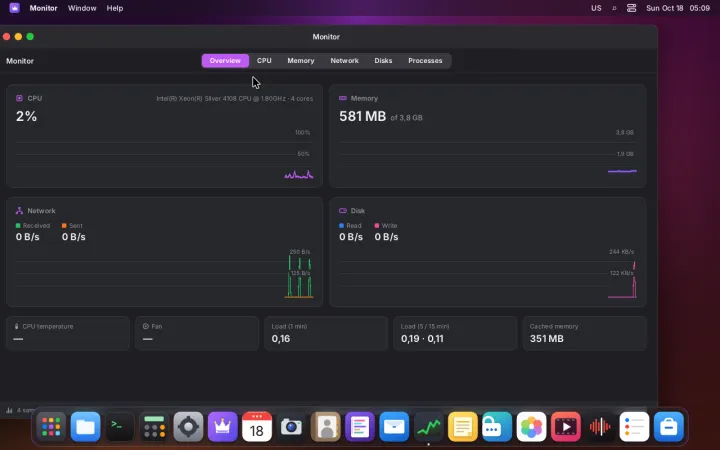
Task: Click the Memory usage history graph
Action: click(488, 154)
